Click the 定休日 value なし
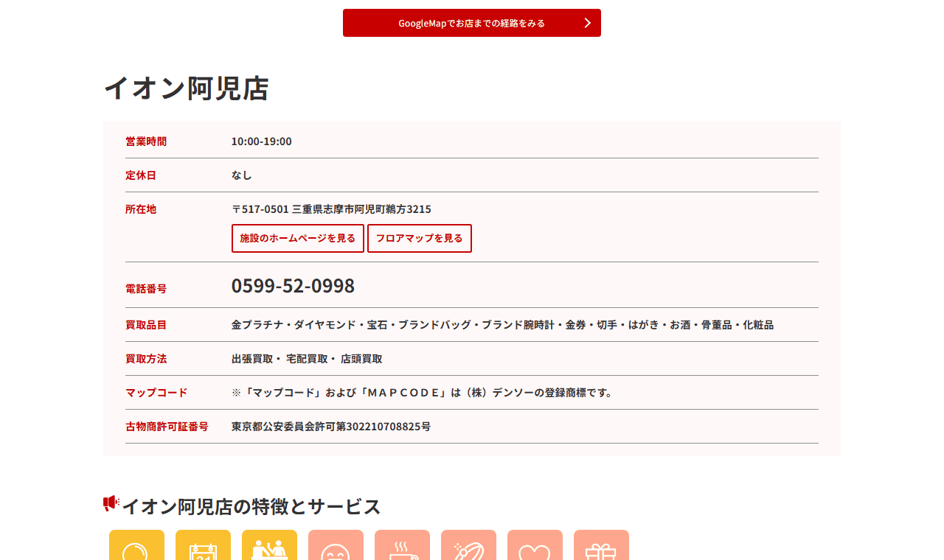The image size is (944, 560). (242, 175)
